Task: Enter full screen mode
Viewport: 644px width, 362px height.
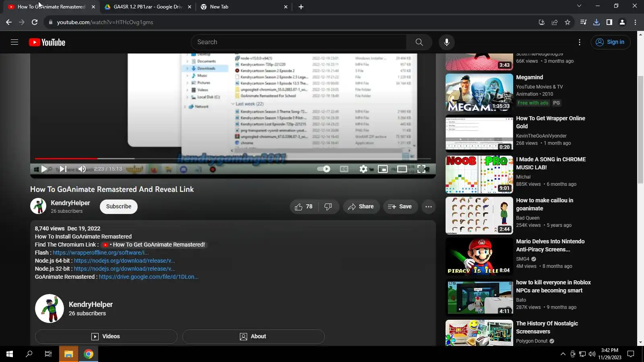Action: tap(421, 169)
